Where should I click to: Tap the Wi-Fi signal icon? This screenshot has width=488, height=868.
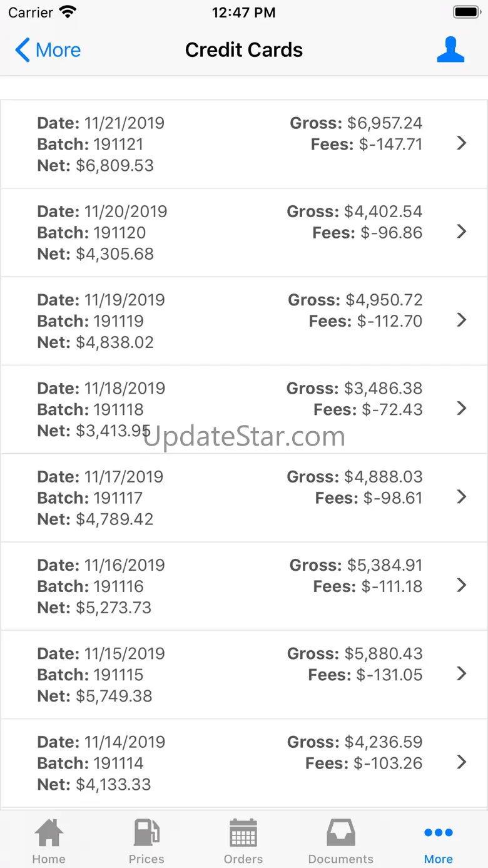[x=67, y=12]
